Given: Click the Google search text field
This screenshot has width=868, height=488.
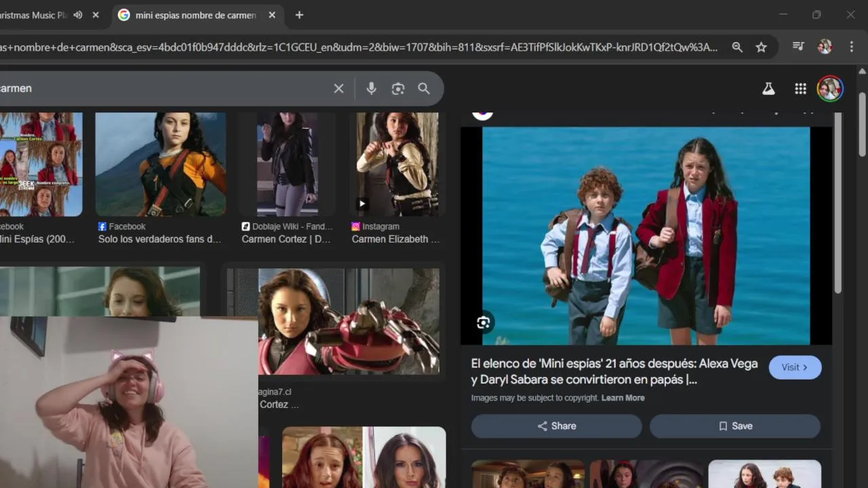Looking at the screenshot, I should [163, 88].
